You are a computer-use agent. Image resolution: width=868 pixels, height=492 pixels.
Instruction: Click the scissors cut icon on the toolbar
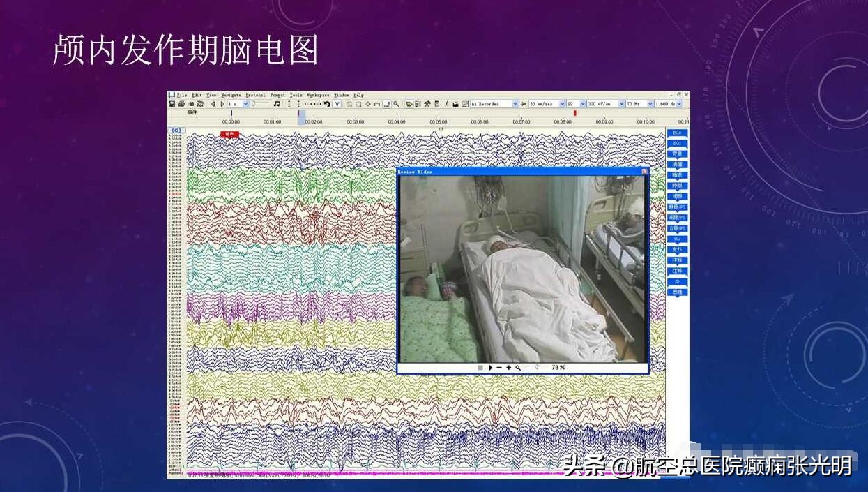pyautogui.click(x=446, y=103)
